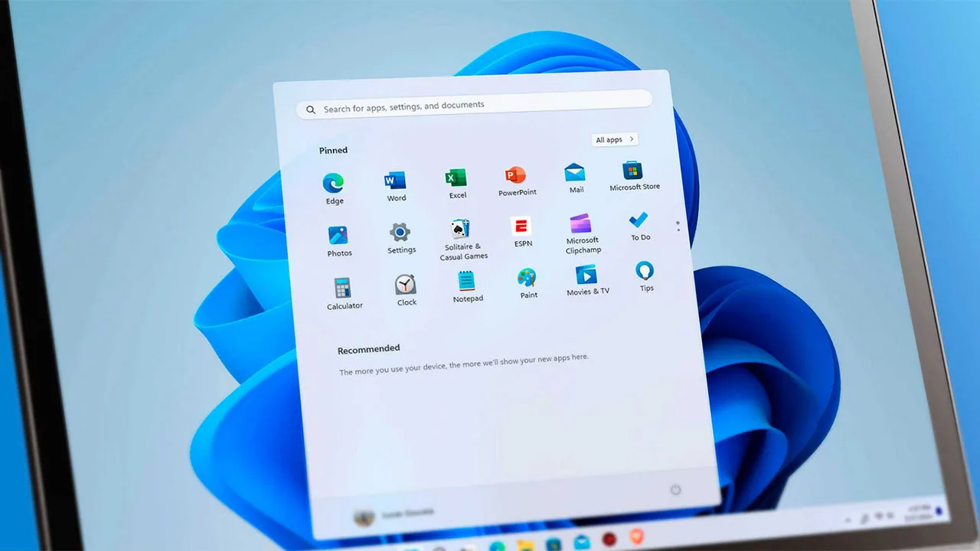Open the user account profile in Start

coord(395,516)
